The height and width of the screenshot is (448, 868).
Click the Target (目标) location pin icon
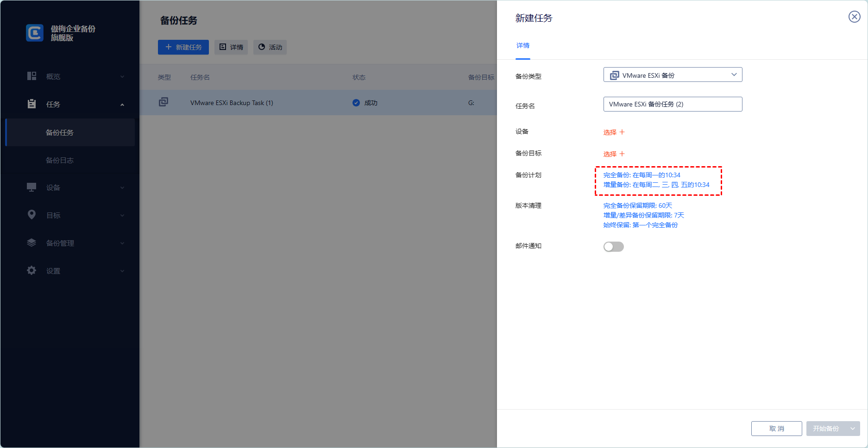coord(31,215)
